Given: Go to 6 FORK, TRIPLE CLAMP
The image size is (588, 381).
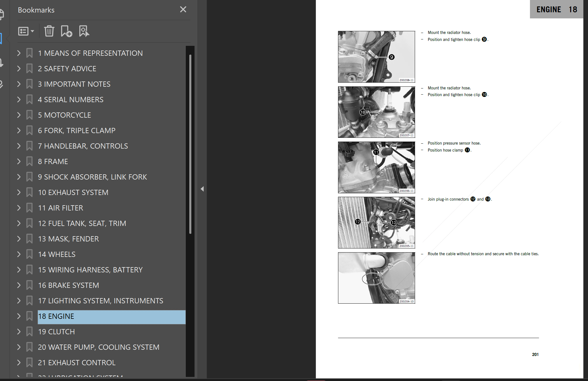Looking at the screenshot, I should tap(77, 131).
